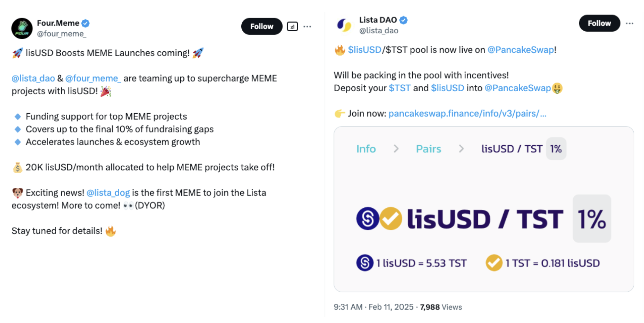Open more options on Four.Meme tweet
644x323 pixels.
click(307, 27)
